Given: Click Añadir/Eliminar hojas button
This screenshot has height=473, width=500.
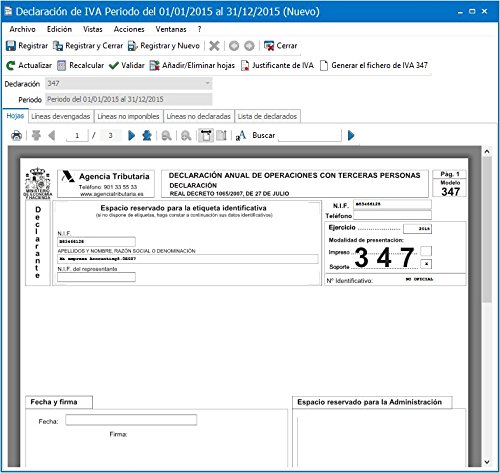Looking at the screenshot, I should coord(192,65).
